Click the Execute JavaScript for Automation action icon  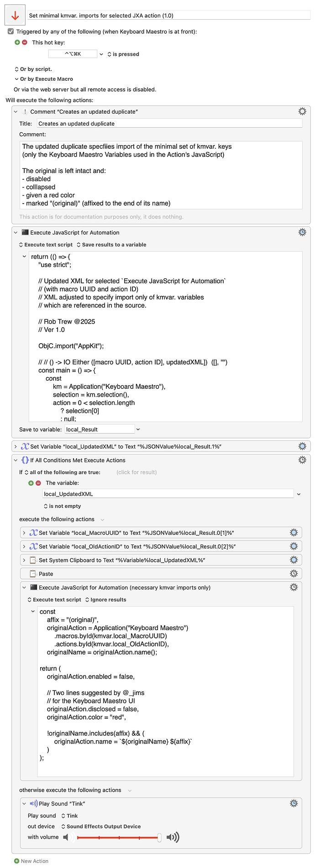pos(25,232)
